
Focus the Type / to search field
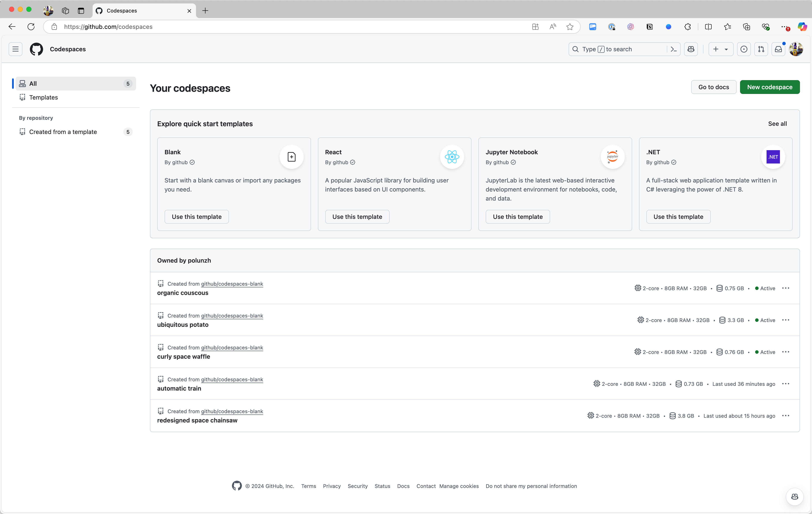tap(619, 49)
